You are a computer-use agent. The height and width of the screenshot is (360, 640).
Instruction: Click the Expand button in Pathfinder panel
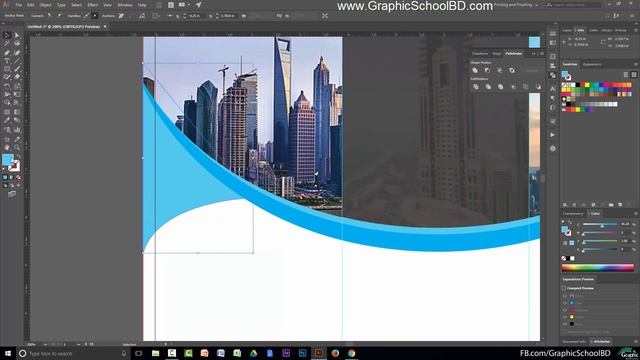click(x=531, y=71)
